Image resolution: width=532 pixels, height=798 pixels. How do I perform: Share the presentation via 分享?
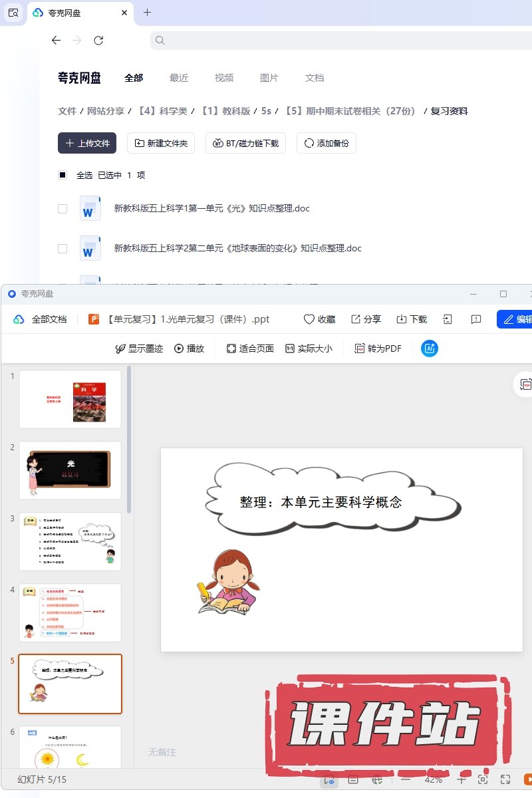click(x=366, y=319)
